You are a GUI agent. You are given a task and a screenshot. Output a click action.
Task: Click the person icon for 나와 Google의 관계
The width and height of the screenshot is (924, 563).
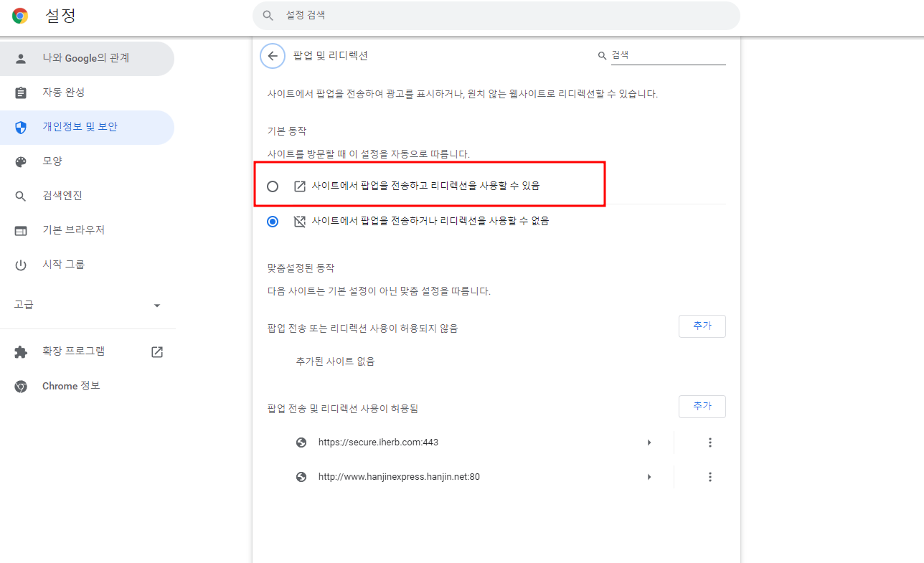tap(21, 58)
